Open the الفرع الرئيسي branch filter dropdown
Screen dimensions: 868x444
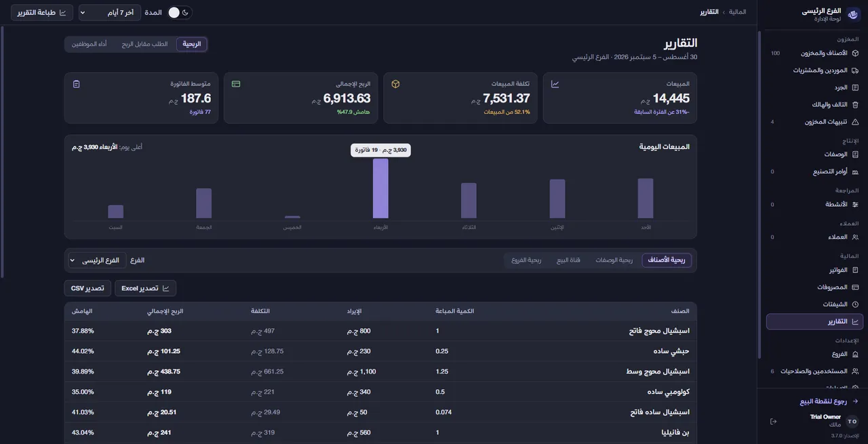coord(97,260)
